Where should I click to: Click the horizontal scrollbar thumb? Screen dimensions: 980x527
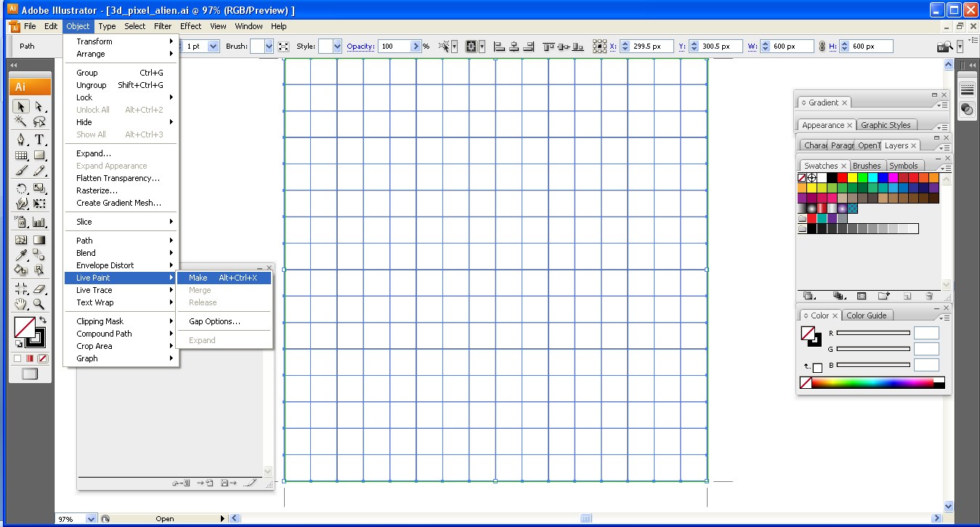(x=586, y=519)
